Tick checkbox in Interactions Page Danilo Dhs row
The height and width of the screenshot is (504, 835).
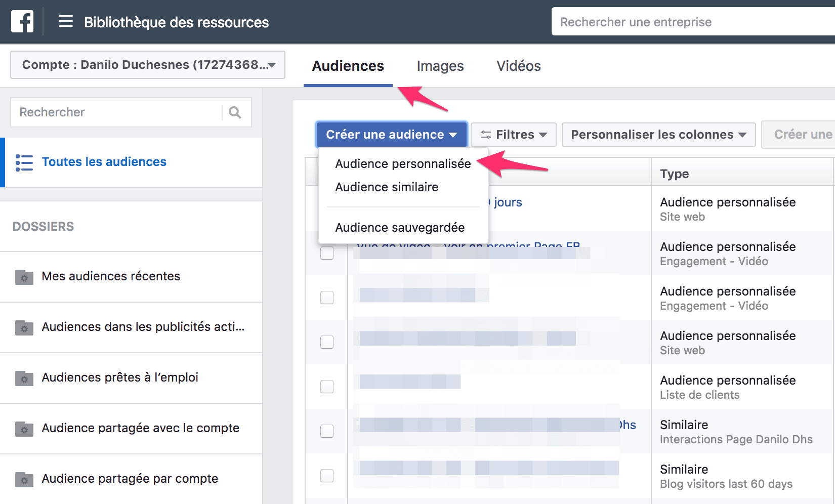tap(327, 431)
